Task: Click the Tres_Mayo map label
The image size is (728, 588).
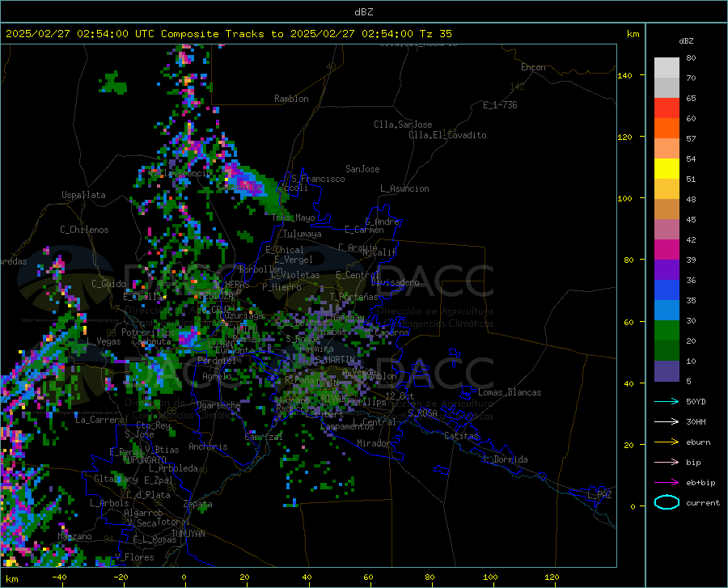Action: (x=293, y=218)
